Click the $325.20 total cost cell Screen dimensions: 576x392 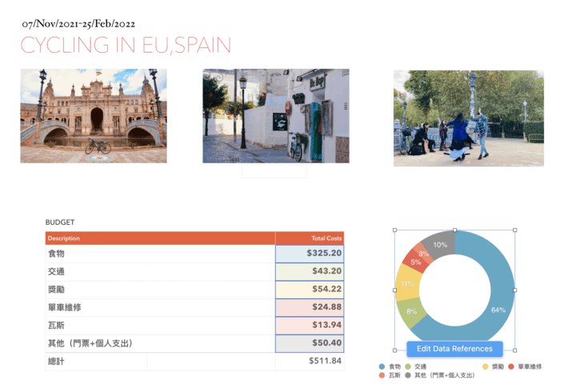310,254
